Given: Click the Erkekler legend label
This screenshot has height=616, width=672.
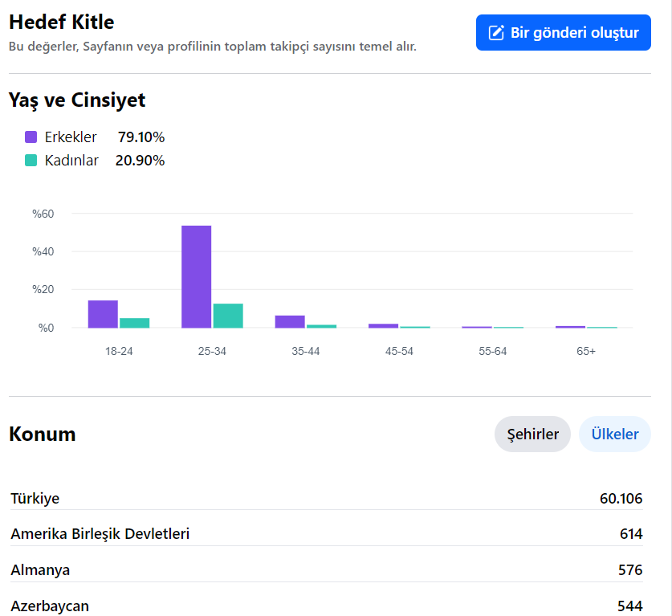Looking at the screenshot, I should click(x=71, y=137).
